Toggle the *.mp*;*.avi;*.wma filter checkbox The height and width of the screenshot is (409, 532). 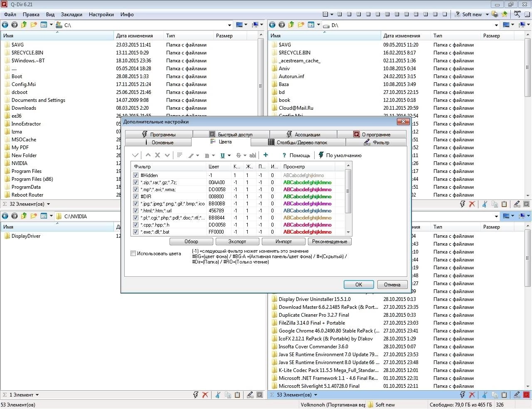135,190
